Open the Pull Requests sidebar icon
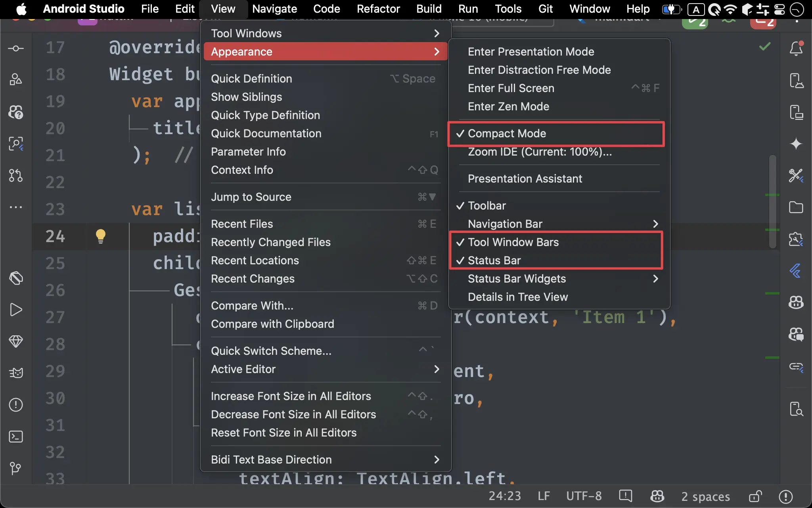The width and height of the screenshot is (812, 508). pyautogui.click(x=16, y=175)
